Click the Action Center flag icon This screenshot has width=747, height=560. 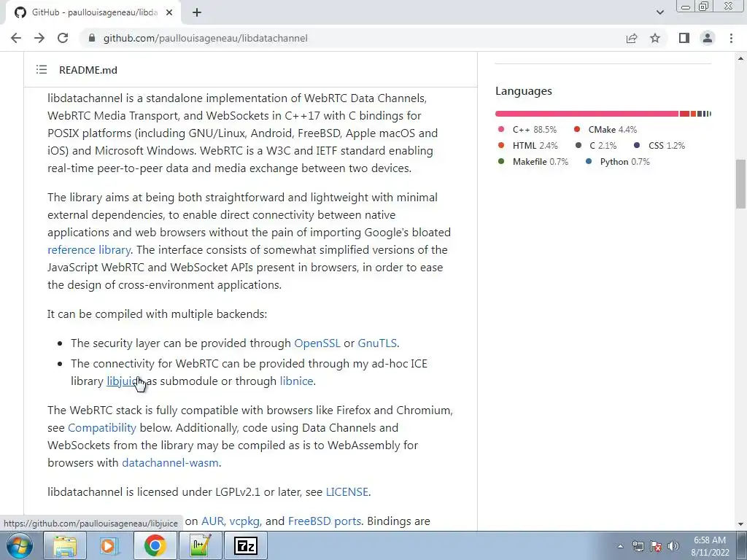click(x=656, y=546)
